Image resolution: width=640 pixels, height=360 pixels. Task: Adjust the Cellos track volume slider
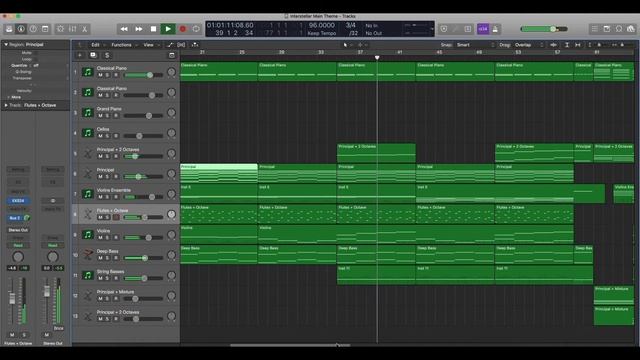143,136
